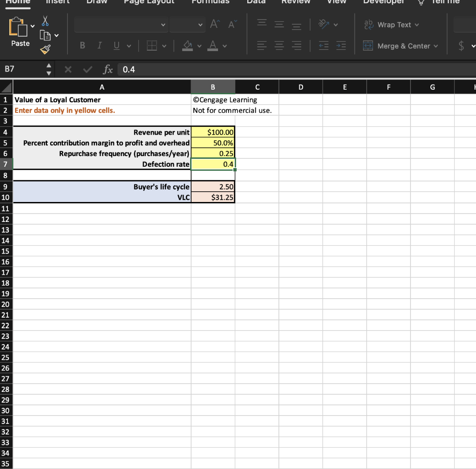Click the Increase Indent icon
Screen dimensions: 476x469
click(341, 45)
